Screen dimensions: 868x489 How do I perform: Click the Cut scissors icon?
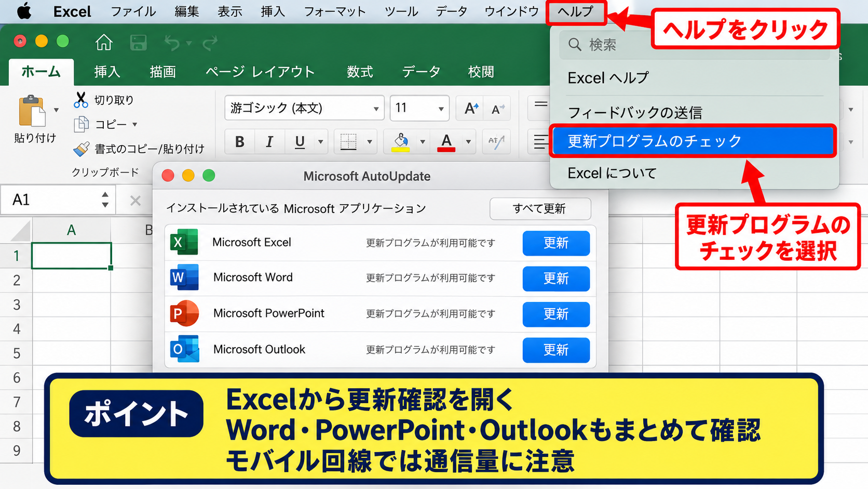click(81, 100)
